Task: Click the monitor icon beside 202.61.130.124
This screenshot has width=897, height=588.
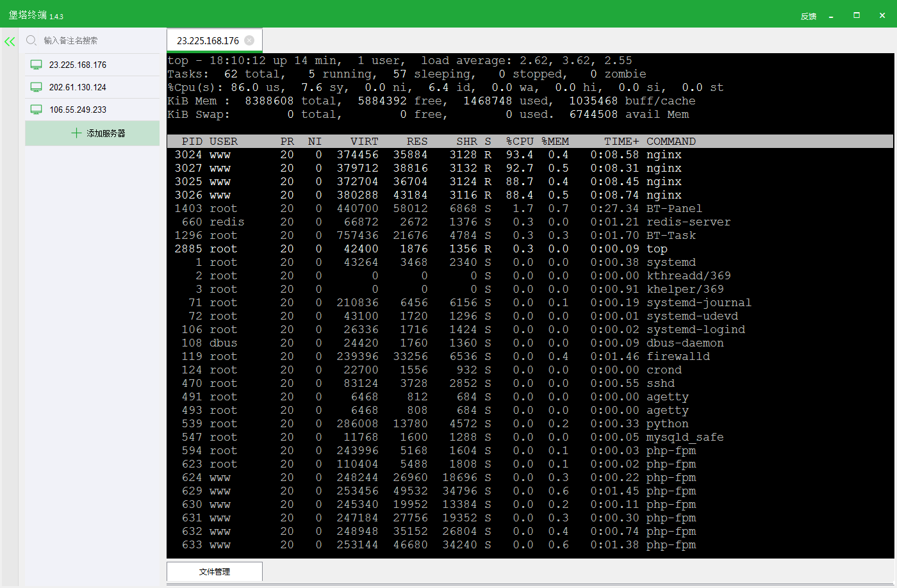Action: coord(37,87)
